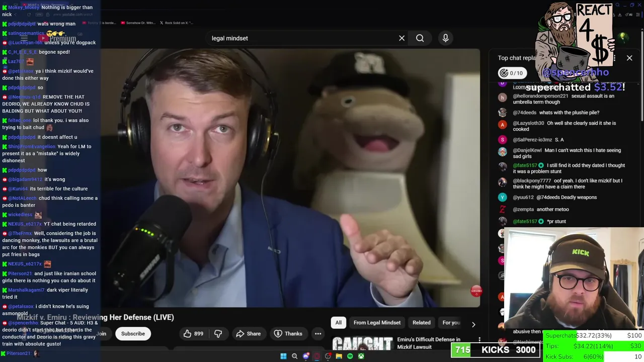
Task: Click spencerhho's Super Chat message
Action: [49, 333]
